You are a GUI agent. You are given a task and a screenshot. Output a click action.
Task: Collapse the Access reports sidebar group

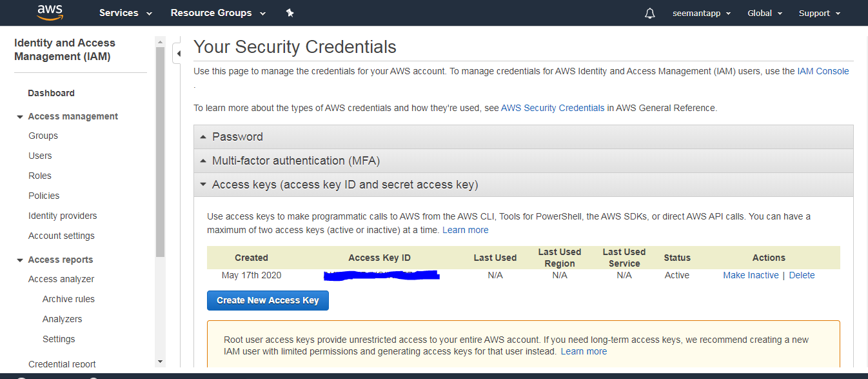coord(55,260)
